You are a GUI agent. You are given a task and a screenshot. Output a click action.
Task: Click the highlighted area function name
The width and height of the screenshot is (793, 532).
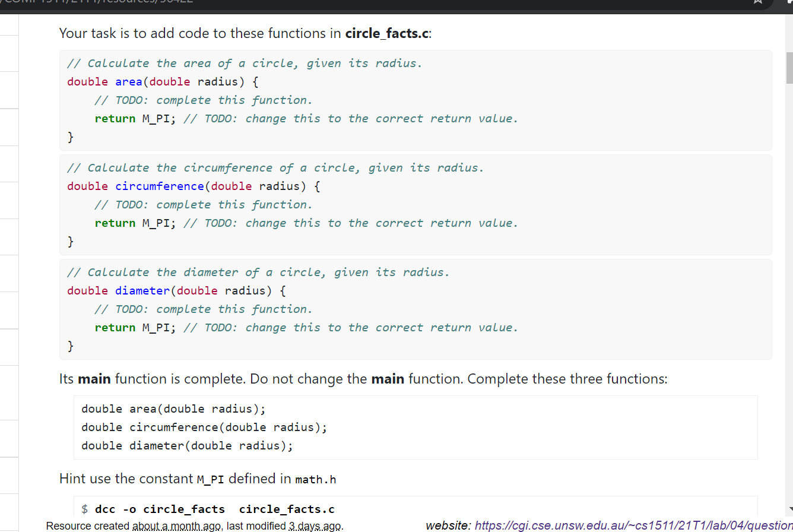(x=128, y=81)
